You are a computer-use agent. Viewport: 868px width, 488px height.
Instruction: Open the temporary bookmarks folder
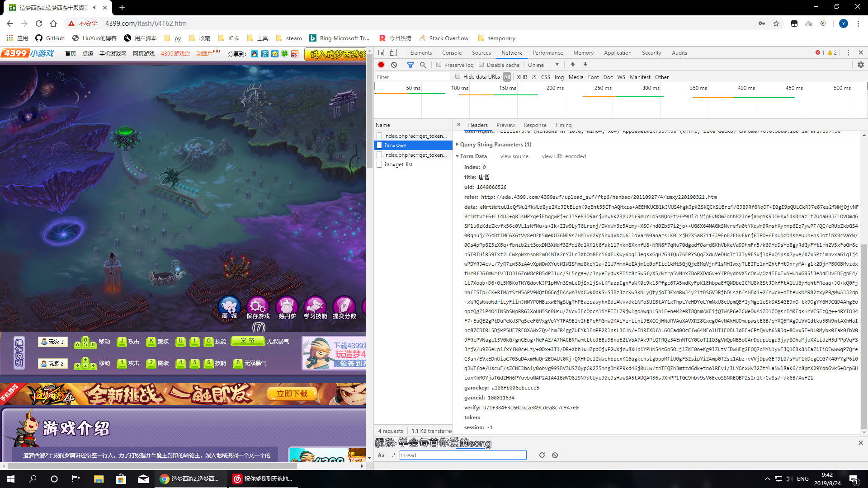pyautogui.click(x=496, y=38)
